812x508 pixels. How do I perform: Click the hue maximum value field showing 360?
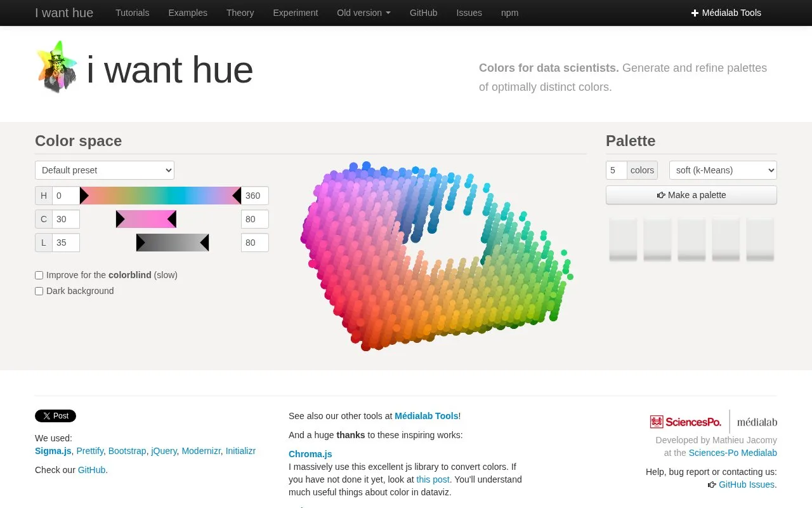pos(255,196)
